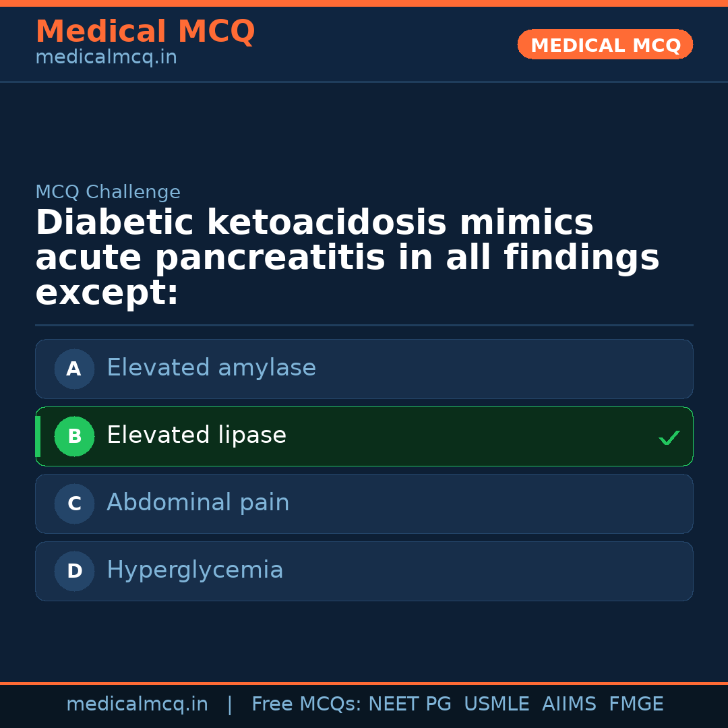Click FMGE in the footer
The width and height of the screenshot is (728, 728).
pyautogui.click(x=636, y=704)
